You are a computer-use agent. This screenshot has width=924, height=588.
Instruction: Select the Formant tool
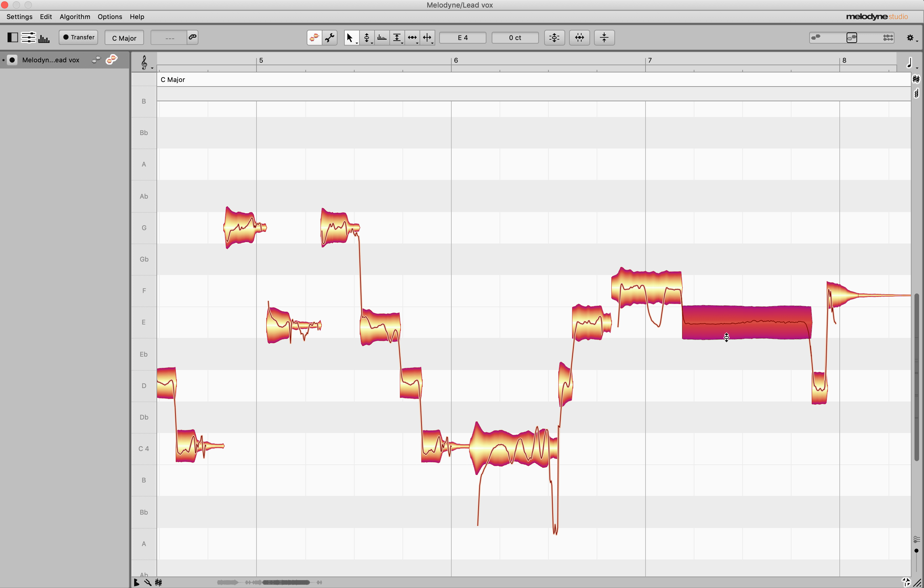click(382, 38)
